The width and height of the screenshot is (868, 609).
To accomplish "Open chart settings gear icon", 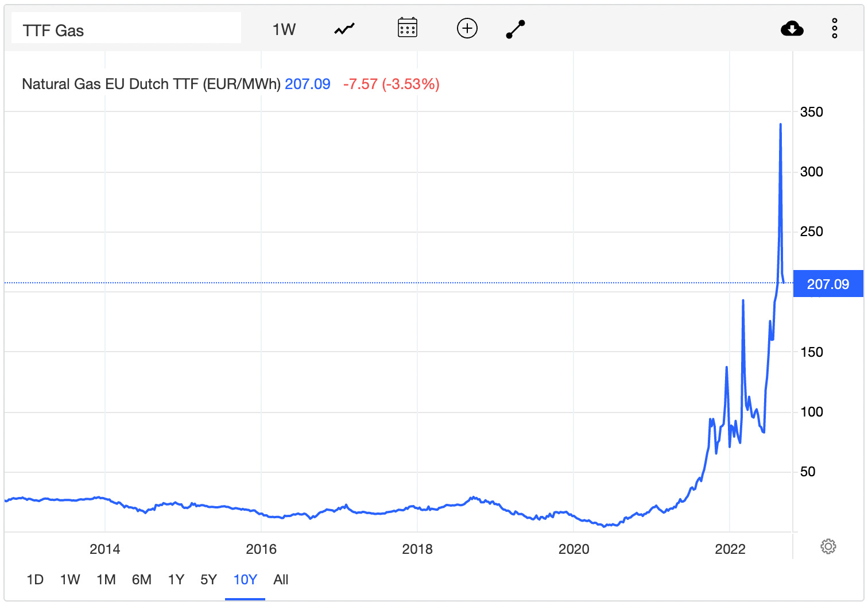I will [828, 546].
